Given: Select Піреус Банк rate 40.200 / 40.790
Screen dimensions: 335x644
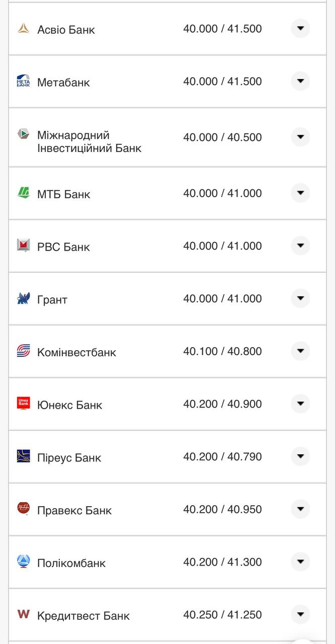Looking at the screenshot, I should pyautogui.click(x=222, y=457).
